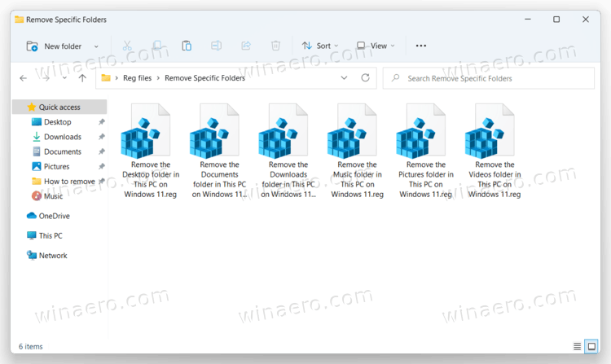Viewport: 611px width, 364px height.
Task: Click pin icon next to Documents
Action: [101, 151]
